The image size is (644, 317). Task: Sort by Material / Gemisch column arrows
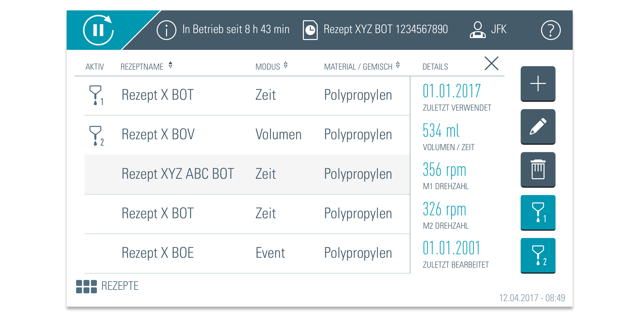click(398, 65)
